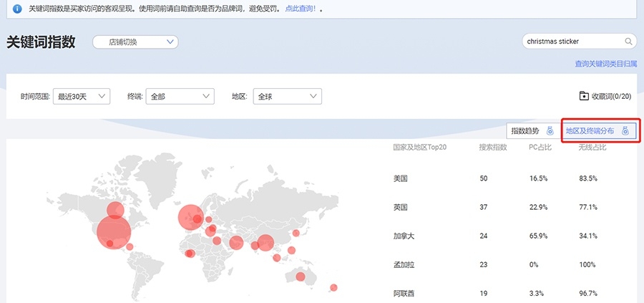
Task: Select the 美国 row in the country table
Action: coord(401,178)
